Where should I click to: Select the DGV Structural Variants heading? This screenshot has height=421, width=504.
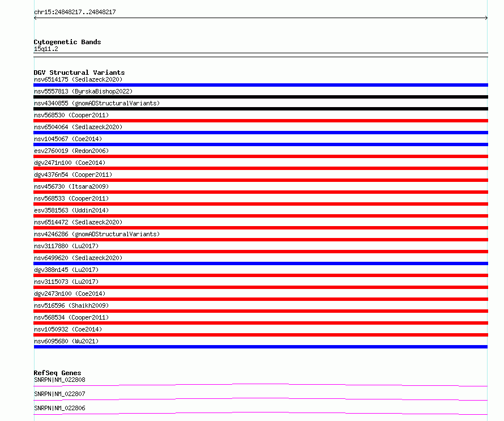tap(79, 73)
